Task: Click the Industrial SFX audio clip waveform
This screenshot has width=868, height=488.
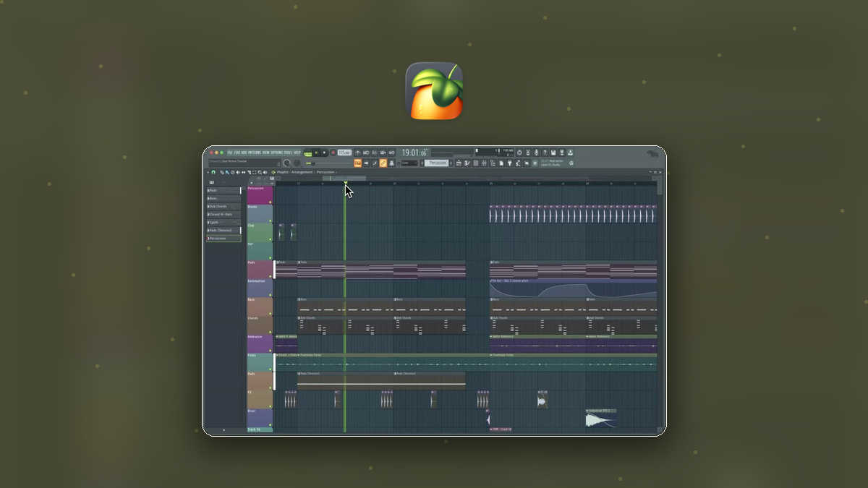Action: tap(600, 420)
